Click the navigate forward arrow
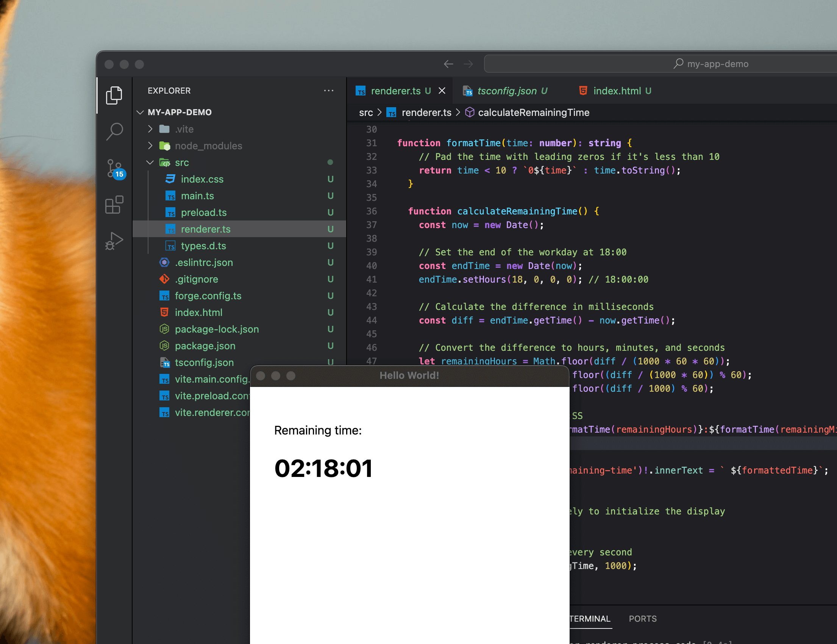Image resolution: width=837 pixels, height=644 pixels. click(468, 64)
